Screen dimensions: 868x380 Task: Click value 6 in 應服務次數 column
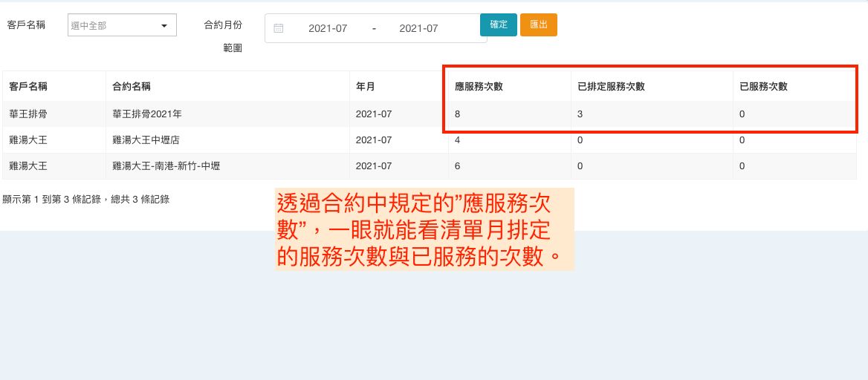458,166
